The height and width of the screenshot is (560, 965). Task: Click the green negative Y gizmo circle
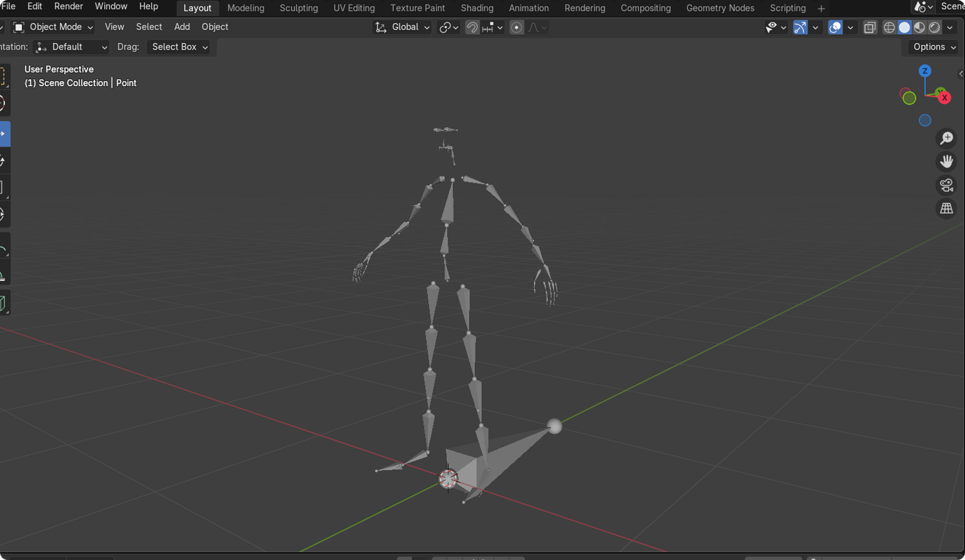[x=909, y=98]
